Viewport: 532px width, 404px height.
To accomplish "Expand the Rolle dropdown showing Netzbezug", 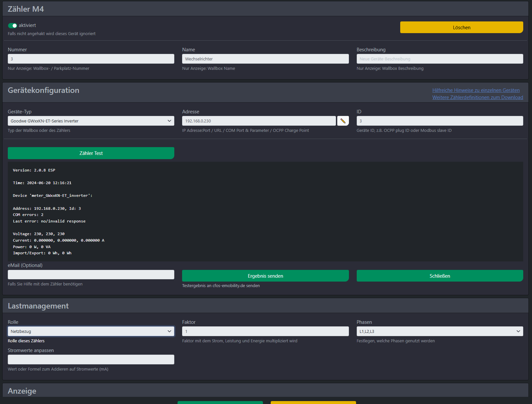I will click(x=91, y=331).
